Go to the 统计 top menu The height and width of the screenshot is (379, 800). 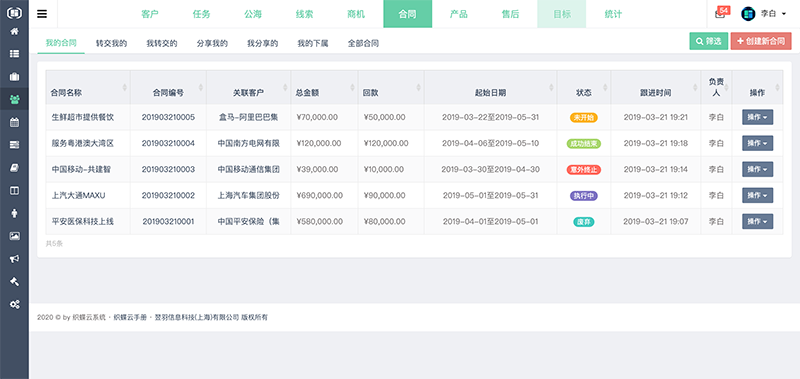tap(613, 14)
